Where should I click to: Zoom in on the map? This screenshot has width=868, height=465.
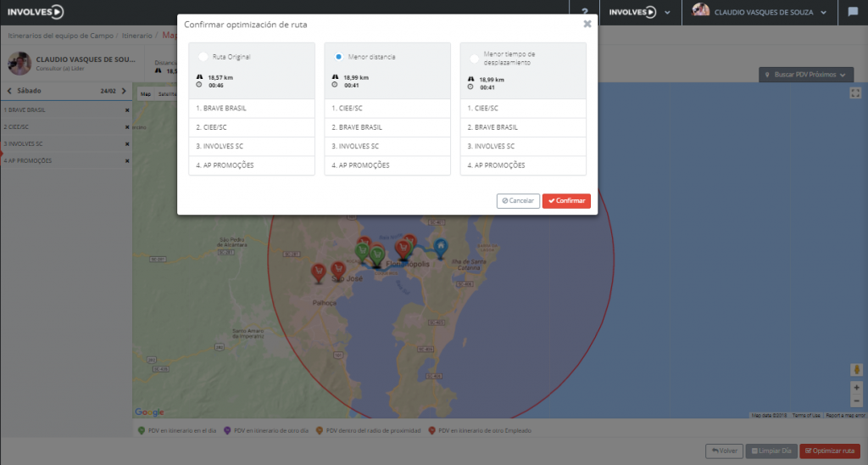[856, 388]
